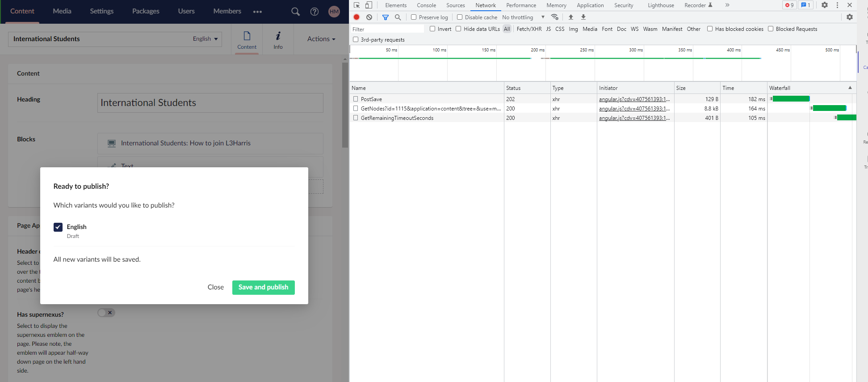Click the blue issues count badge

pos(805,5)
